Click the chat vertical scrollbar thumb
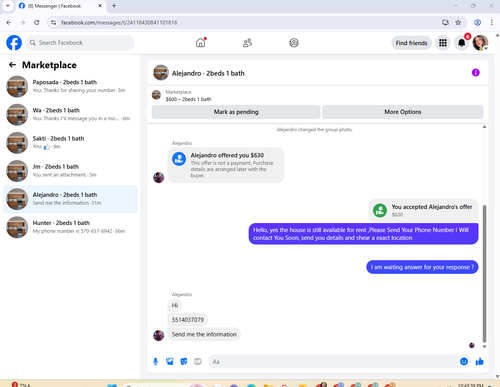This screenshot has height=387, width=500. coord(484,274)
